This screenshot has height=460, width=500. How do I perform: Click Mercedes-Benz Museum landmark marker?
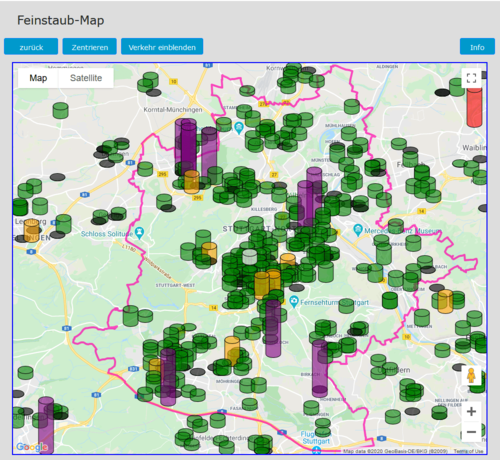(358, 230)
